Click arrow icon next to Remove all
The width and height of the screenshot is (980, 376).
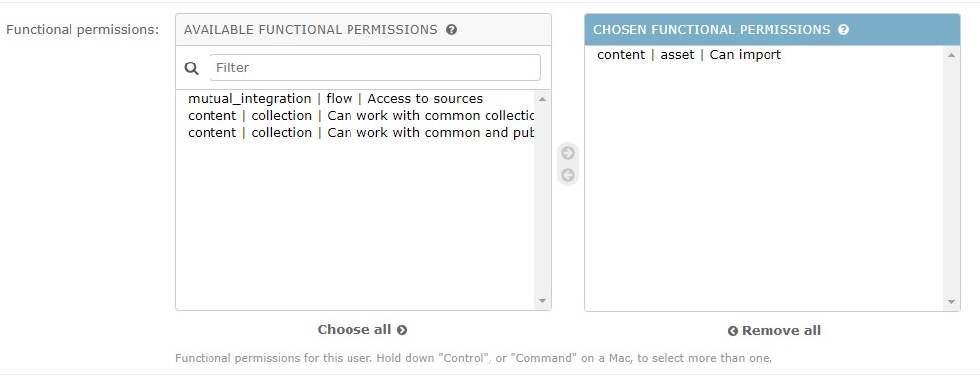pyautogui.click(x=733, y=331)
